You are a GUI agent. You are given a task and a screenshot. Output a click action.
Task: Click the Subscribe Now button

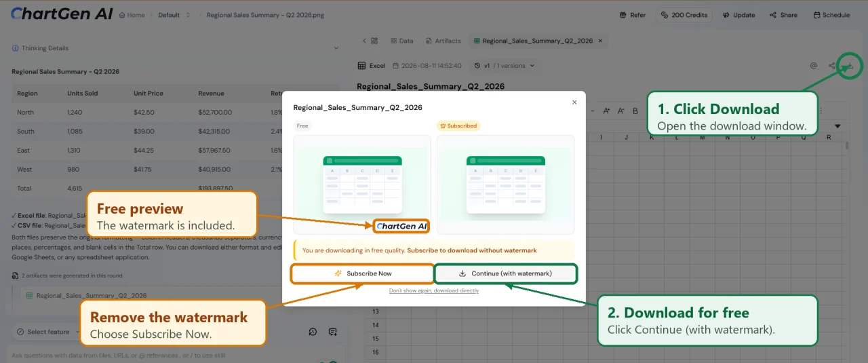tap(363, 273)
